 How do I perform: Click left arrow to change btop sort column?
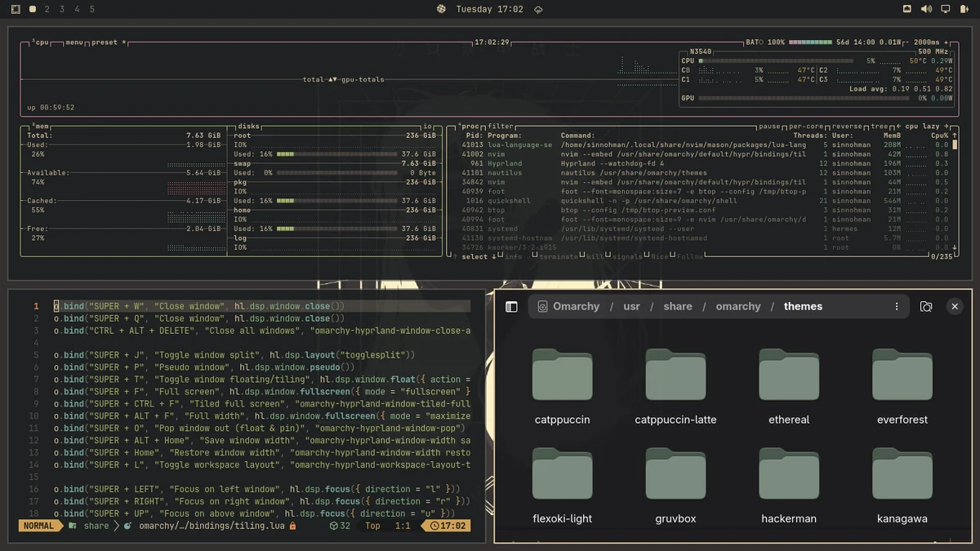899,127
